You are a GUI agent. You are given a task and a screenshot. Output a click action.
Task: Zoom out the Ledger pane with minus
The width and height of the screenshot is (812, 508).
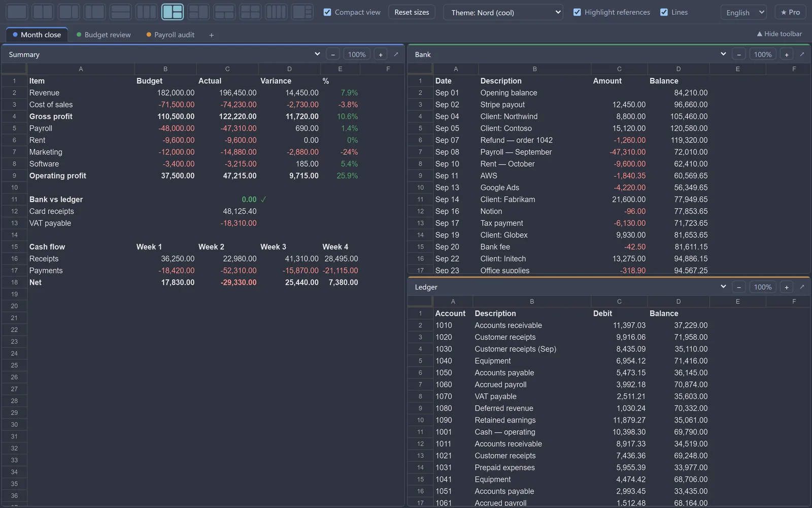tap(739, 287)
